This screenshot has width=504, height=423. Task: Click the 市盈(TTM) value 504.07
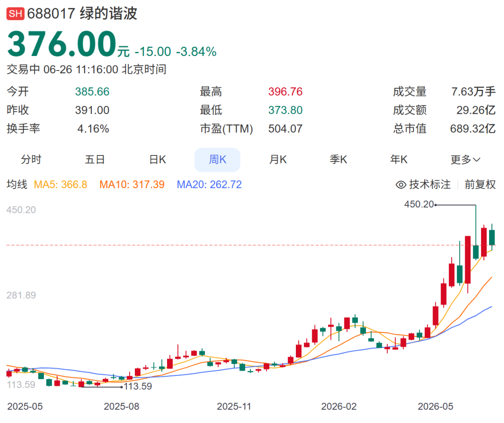[x=286, y=129]
